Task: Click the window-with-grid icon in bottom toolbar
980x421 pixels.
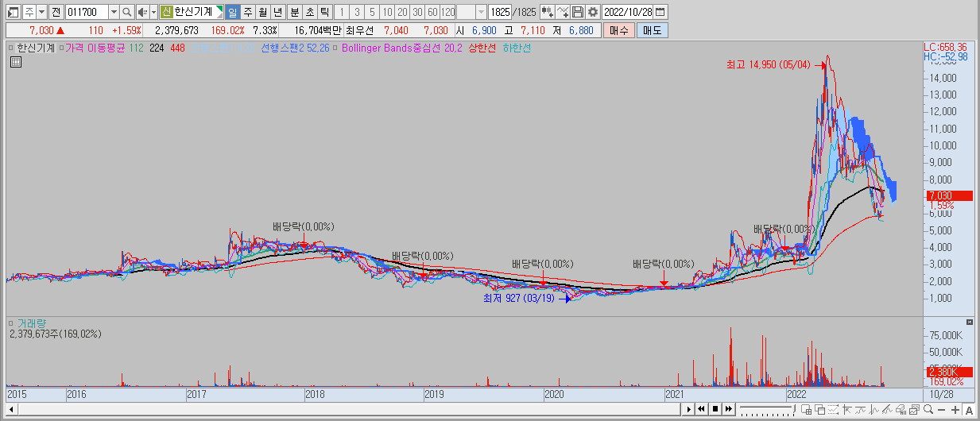Action: click(807, 409)
